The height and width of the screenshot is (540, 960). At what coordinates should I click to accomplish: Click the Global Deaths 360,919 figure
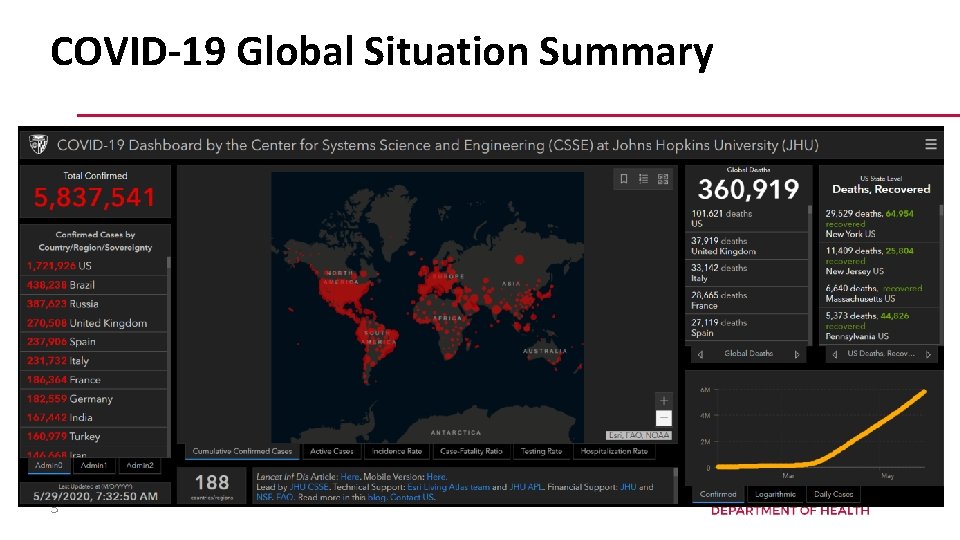click(748, 189)
